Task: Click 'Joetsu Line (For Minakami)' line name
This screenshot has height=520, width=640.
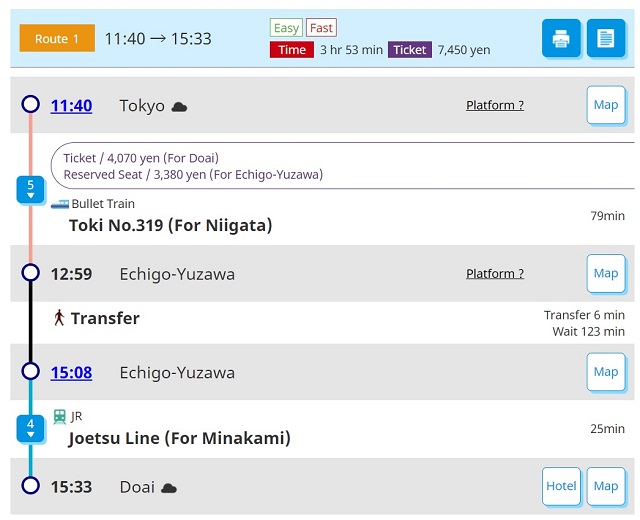Action: click(180, 438)
